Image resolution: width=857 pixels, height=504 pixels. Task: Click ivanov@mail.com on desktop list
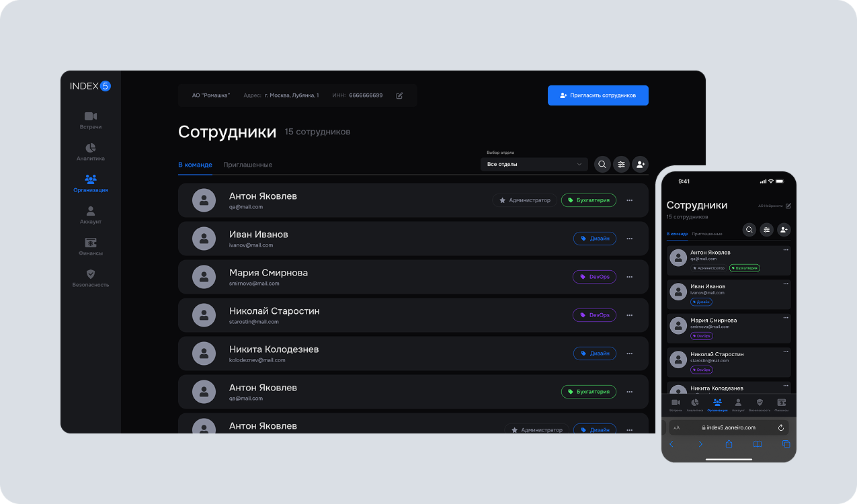[x=251, y=245]
